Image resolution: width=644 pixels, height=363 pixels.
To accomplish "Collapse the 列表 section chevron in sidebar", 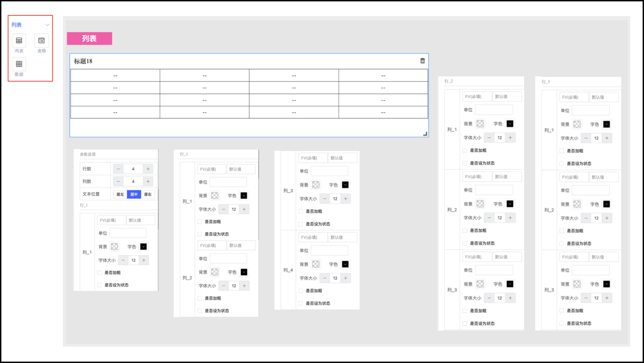I will pyautogui.click(x=47, y=25).
